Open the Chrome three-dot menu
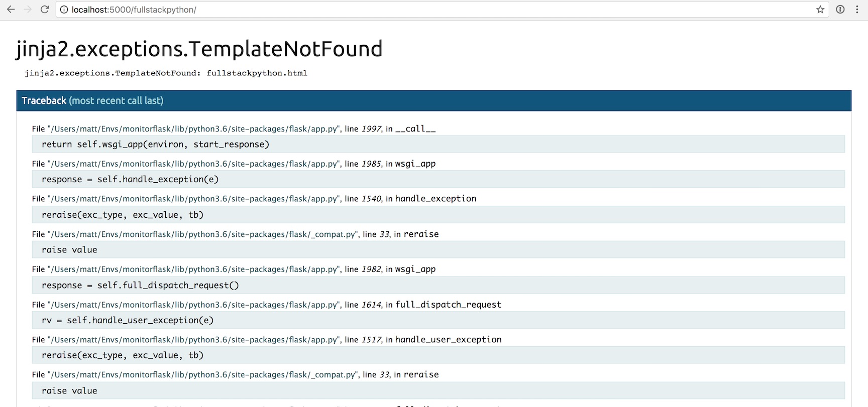The width and height of the screenshot is (868, 407). (857, 10)
